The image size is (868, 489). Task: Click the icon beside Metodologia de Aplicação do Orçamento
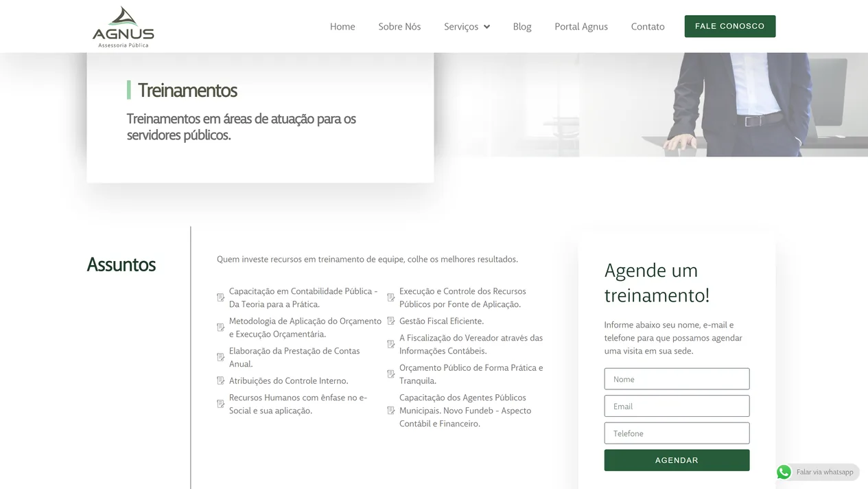221,328
